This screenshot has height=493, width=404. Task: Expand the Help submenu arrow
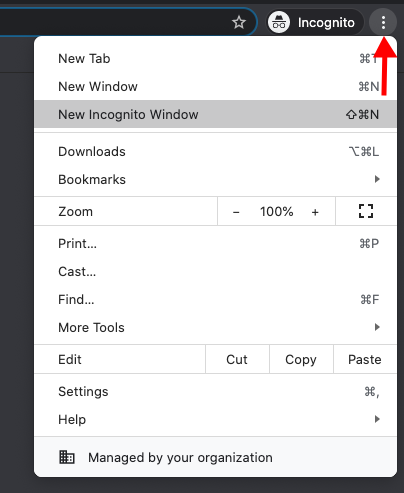point(377,419)
